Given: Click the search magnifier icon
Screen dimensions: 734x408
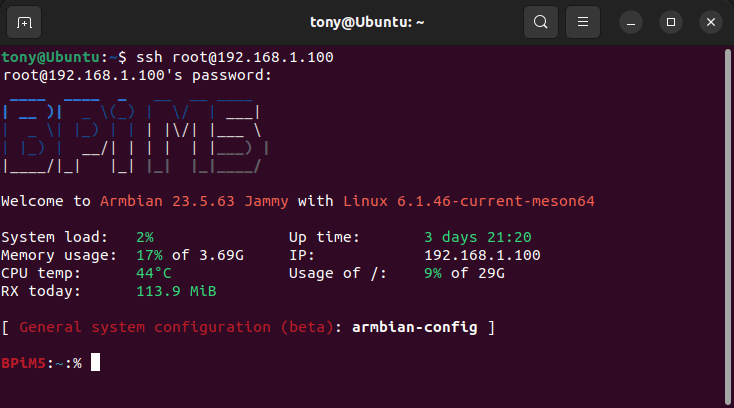Looking at the screenshot, I should pyautogui.click(x=540, y=21).
